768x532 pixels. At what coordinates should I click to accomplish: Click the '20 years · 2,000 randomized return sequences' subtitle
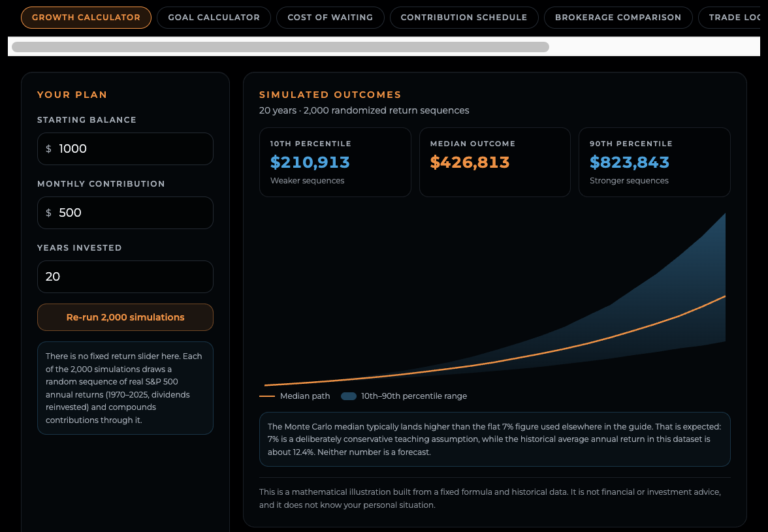point(364,110)
